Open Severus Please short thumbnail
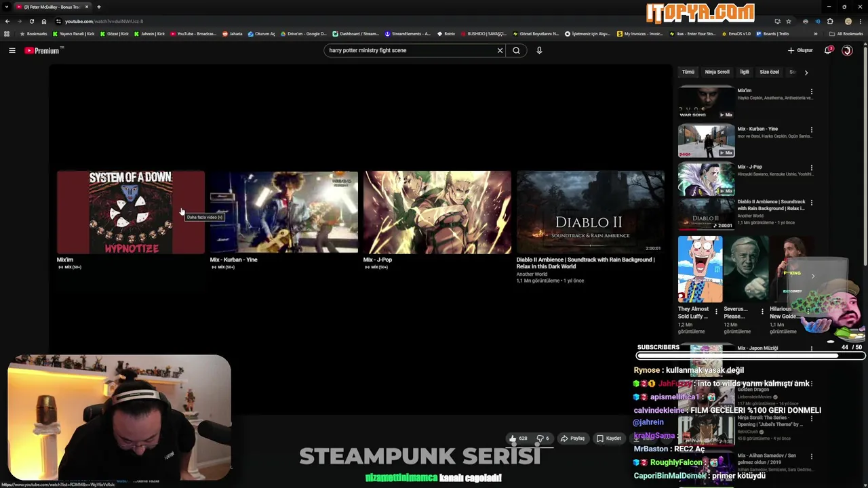Viewport: 868px width, 488px height. [x=745, y=269]
